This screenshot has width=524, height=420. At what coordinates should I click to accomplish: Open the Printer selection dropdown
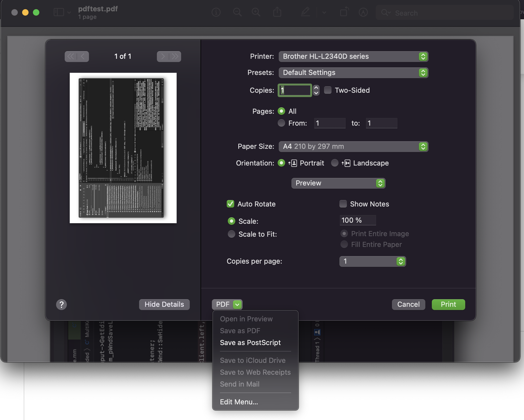pyautogui.click(x=353, y=56)
